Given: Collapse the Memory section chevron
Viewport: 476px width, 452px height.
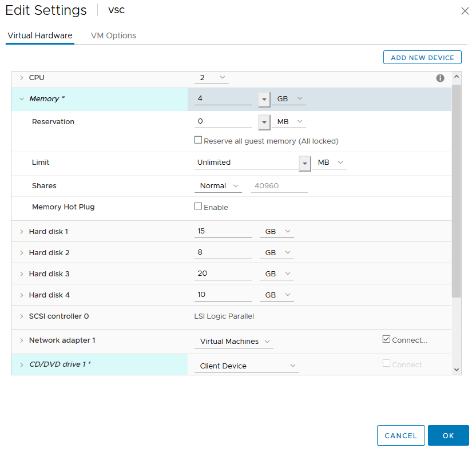Looking at the screenshot, I should (x=22, y=99).
